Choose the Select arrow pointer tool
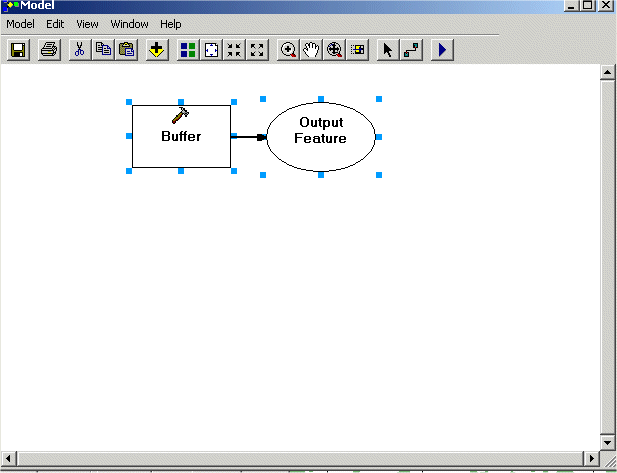Screen dimensions: 617x473 [x=388, y=50]
